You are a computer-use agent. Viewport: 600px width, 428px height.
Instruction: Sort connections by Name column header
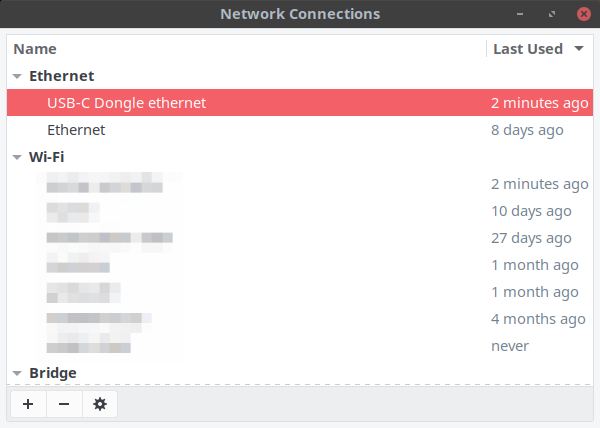35,49
